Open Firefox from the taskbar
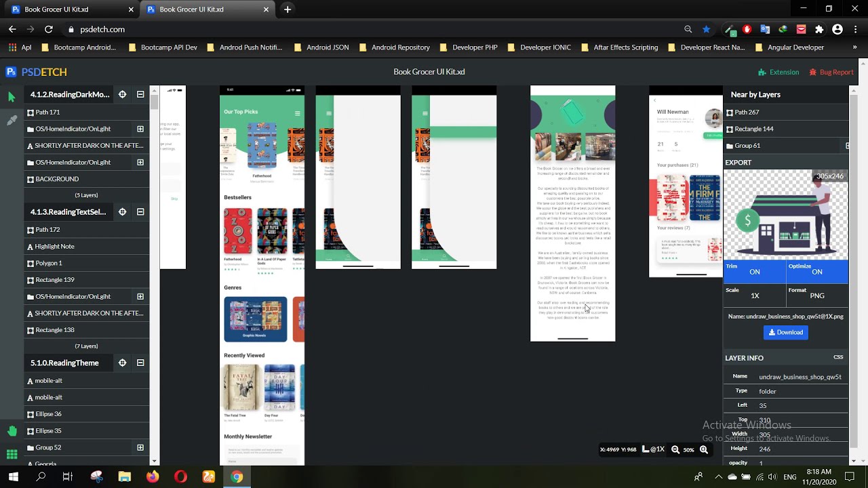This screenshot has width=868, height=488. (x=153, y=477)
